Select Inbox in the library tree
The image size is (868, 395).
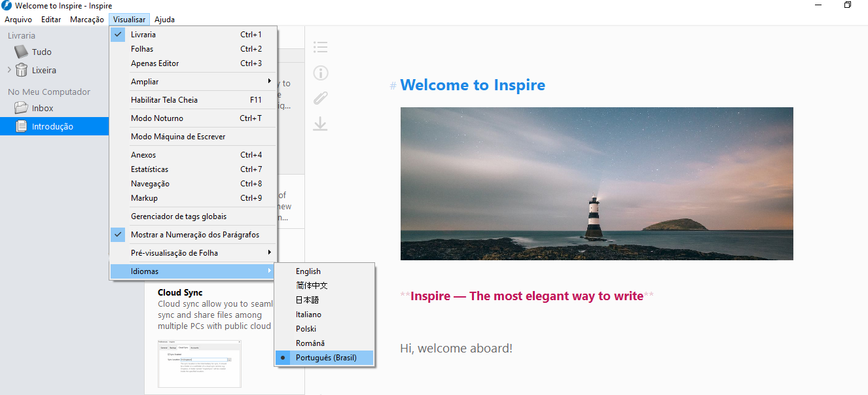pos(54,108)
